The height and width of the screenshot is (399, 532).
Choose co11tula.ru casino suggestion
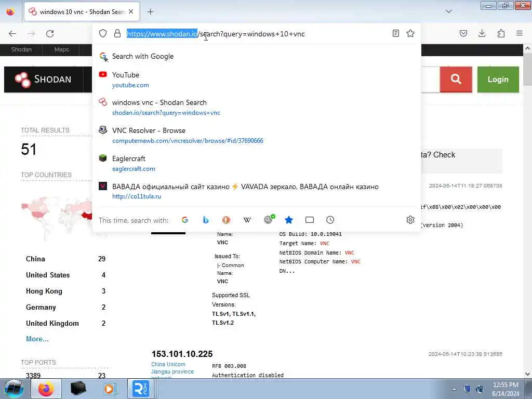click(x=256, y=191)
